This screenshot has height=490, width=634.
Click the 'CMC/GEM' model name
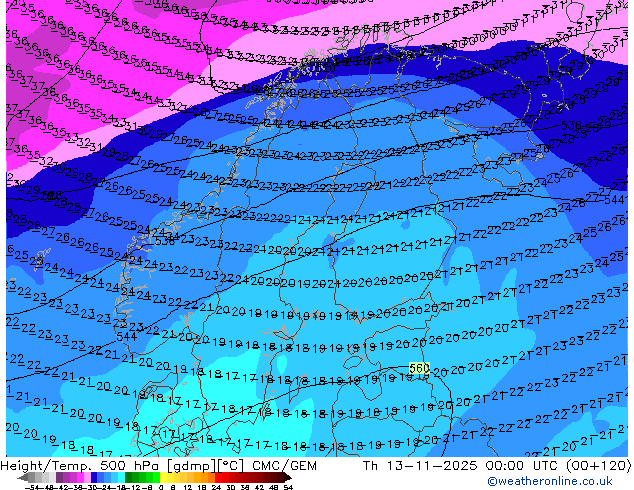tap(284, 466)
